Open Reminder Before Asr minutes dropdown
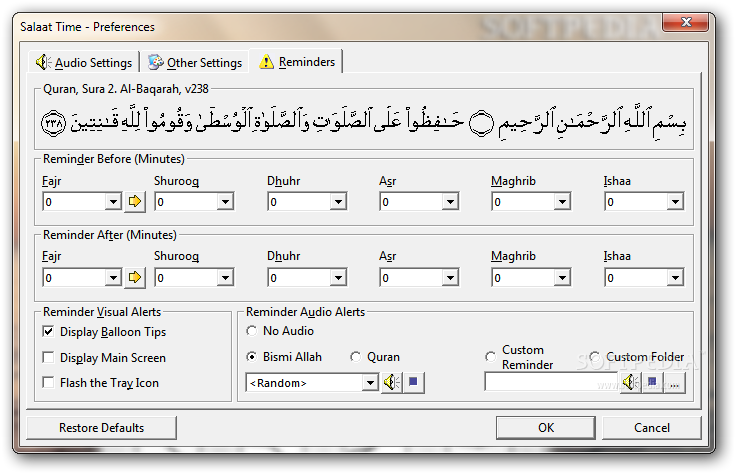This screenshot has width=736, height=474. pos(450,202)
